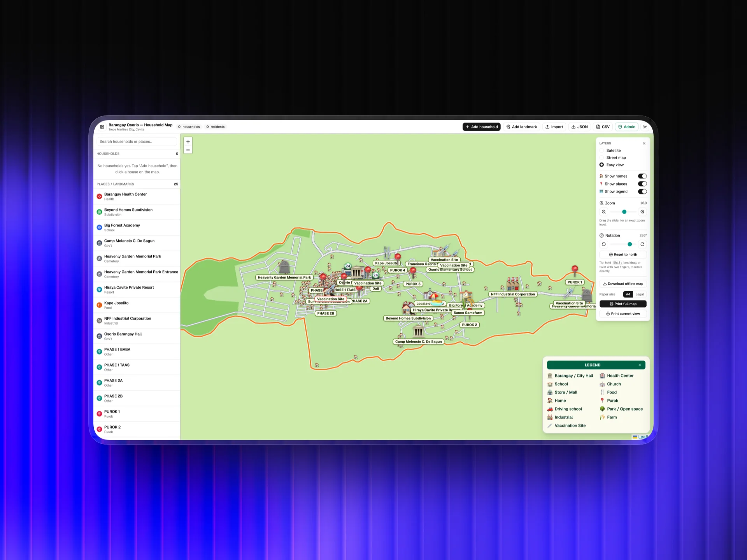The height and width of the screenshot is (560, 747).
Task: Click Print current view
Action: coord(623,314)
